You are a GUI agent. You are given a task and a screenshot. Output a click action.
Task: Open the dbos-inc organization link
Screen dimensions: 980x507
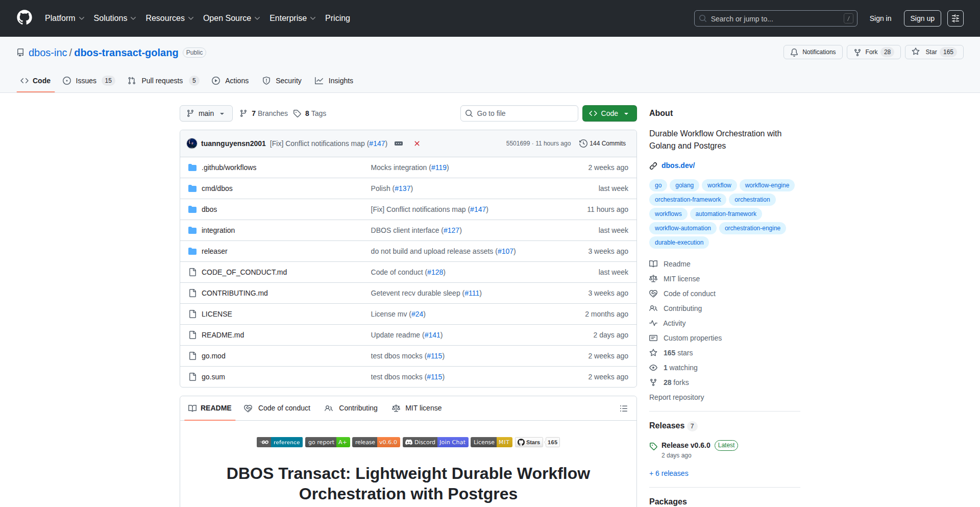click(48, 53)
